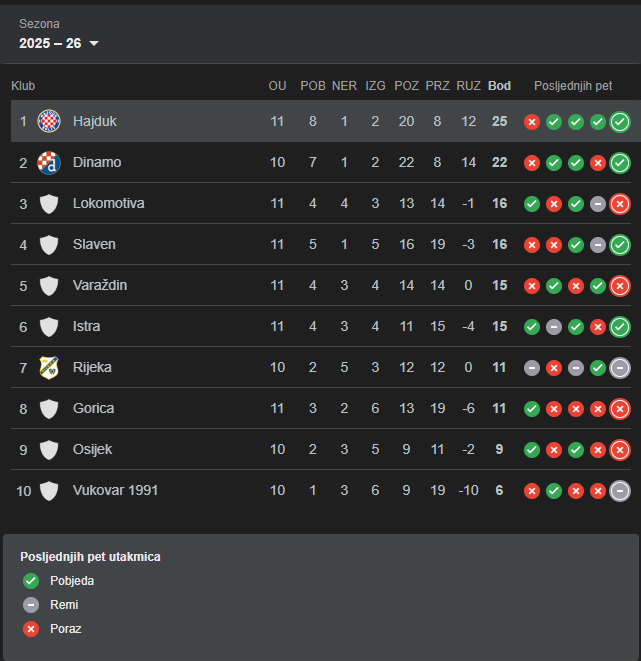The height and width of the screenshot is (661, 641).
Task: Click the Dinamo club crest icon
Action: [x=49, y=162]
